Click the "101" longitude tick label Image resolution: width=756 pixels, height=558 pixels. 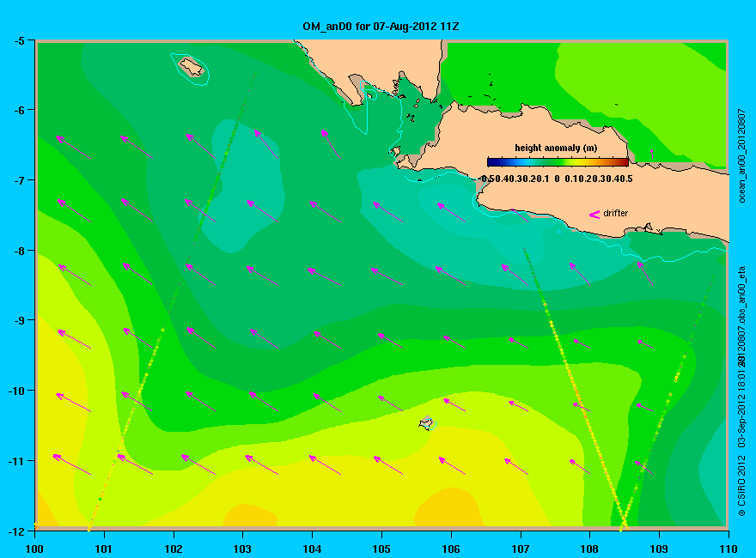104,549
